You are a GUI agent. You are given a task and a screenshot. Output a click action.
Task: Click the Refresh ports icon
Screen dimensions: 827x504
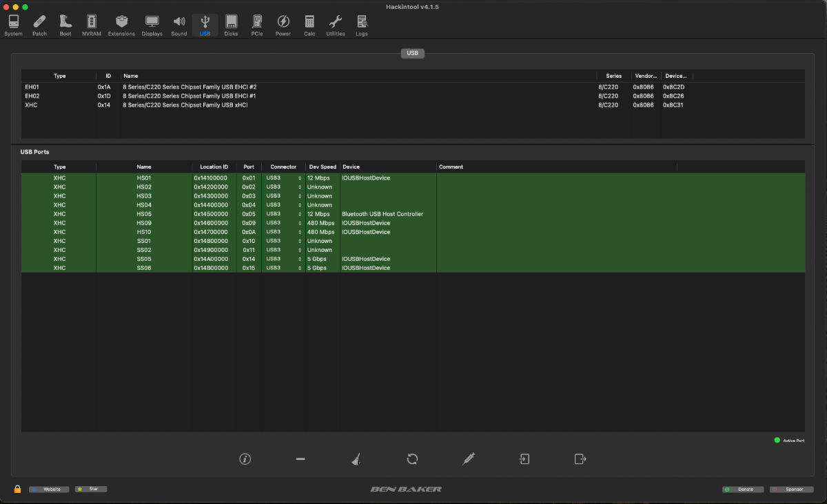pyautogui.click(x=412, y=459)
